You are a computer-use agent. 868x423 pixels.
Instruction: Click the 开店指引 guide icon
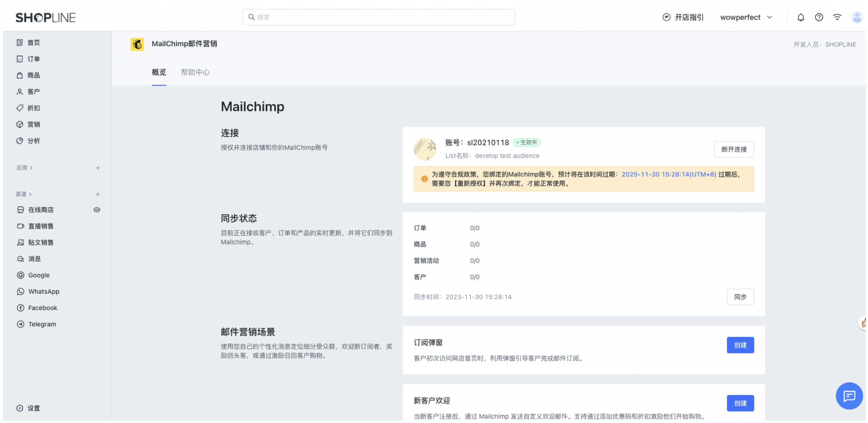coord(666,17)
